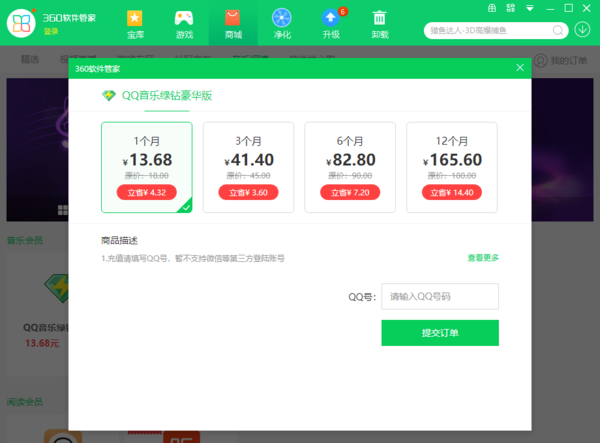
Task: Open 我的订单 in background window
Action: point(568,60)
